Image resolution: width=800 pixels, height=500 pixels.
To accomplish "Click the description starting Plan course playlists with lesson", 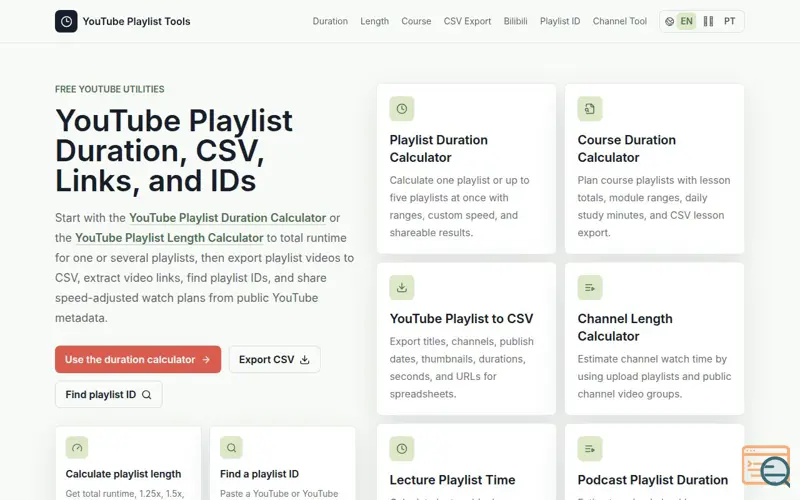I will [x=654, y=207].
